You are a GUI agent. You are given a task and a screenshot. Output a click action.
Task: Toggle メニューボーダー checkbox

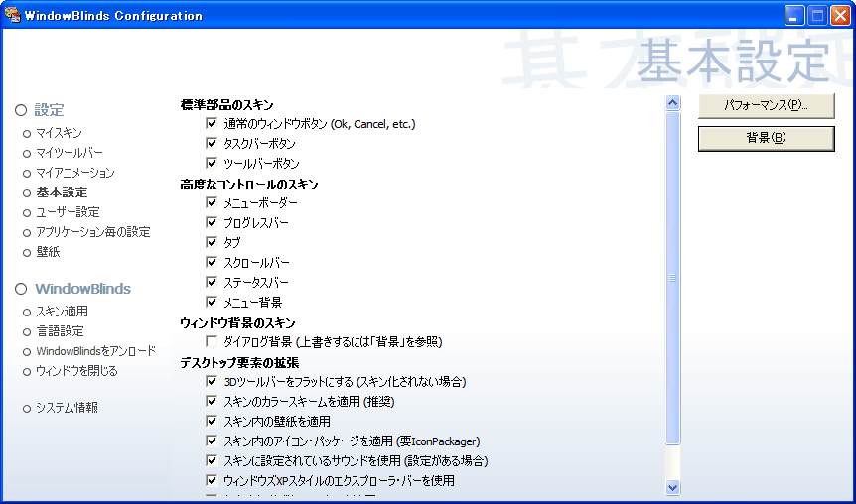click(x=212, y=202)
